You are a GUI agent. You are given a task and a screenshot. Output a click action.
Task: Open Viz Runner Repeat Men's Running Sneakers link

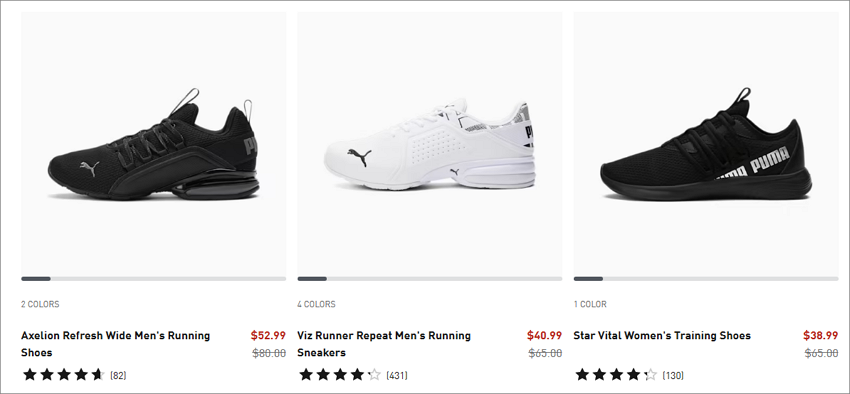click(x=384, y=344)
